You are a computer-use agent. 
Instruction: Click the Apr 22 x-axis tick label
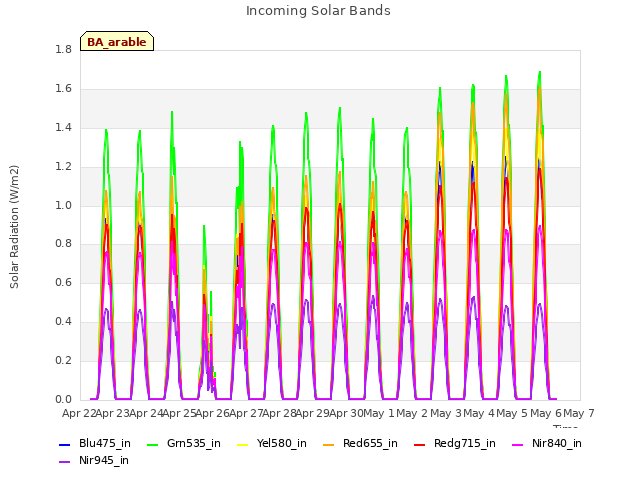(x=79, y=413)
